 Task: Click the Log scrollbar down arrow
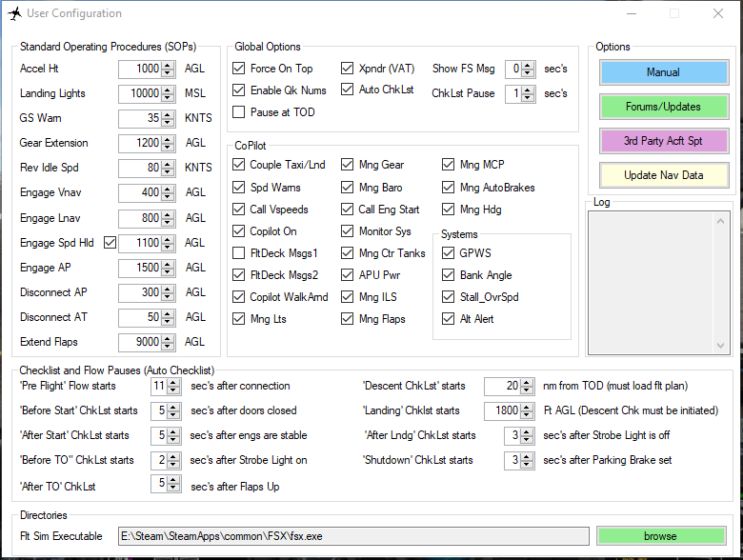[x=720, y=346]
